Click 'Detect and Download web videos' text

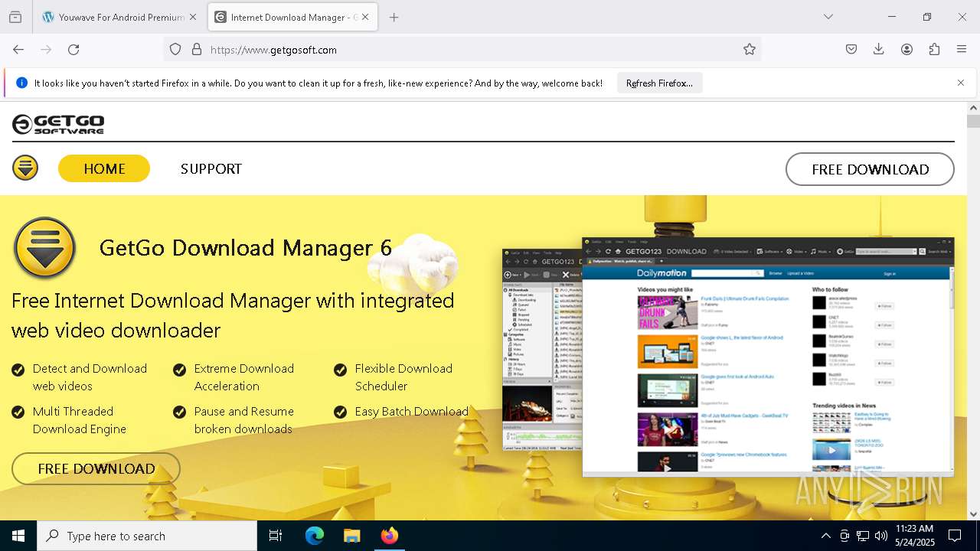point(90,377)
